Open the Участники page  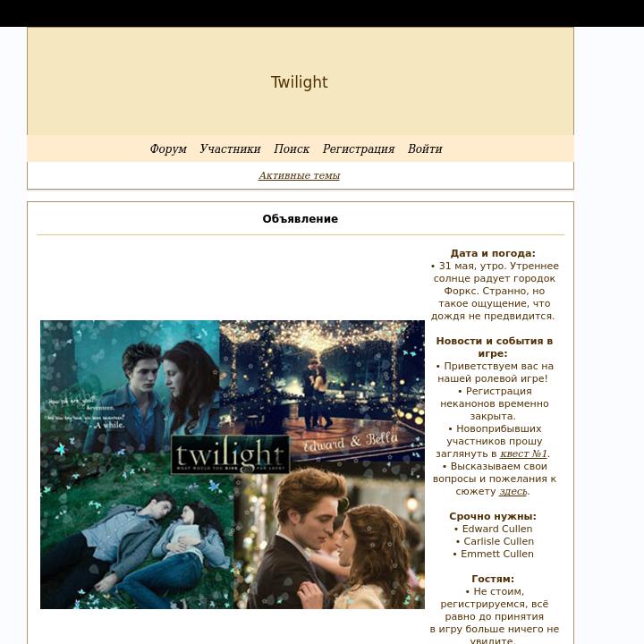(x=230, y=148)
